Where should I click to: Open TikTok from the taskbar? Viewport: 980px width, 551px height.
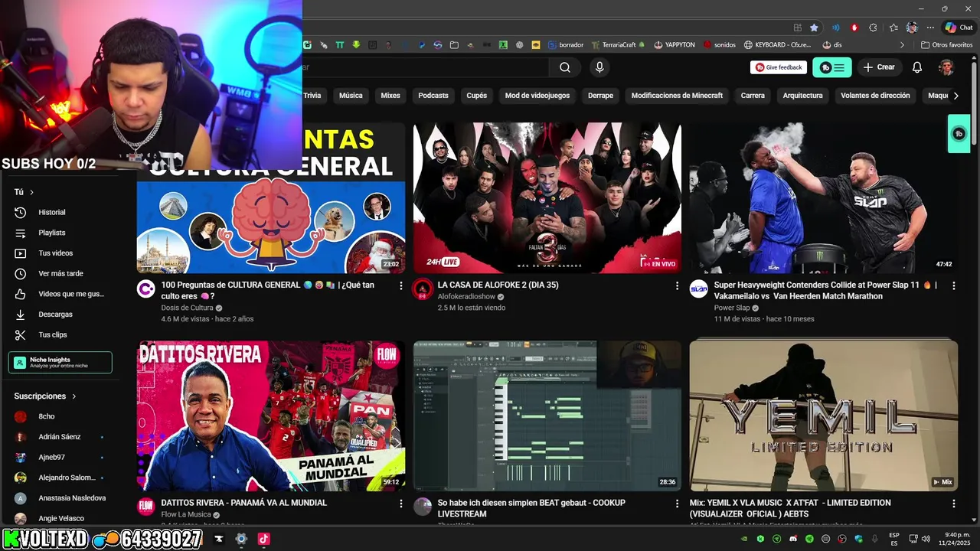click(264, 539)
